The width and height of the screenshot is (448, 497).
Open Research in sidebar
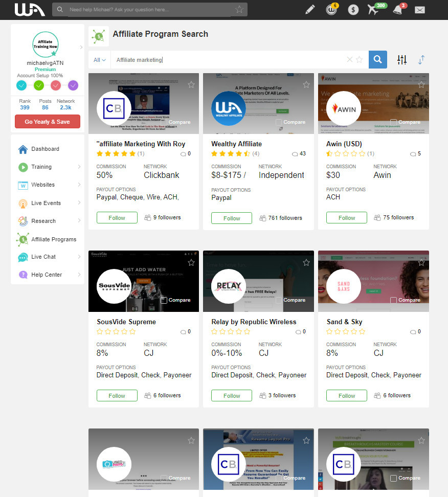coord(43,221)
